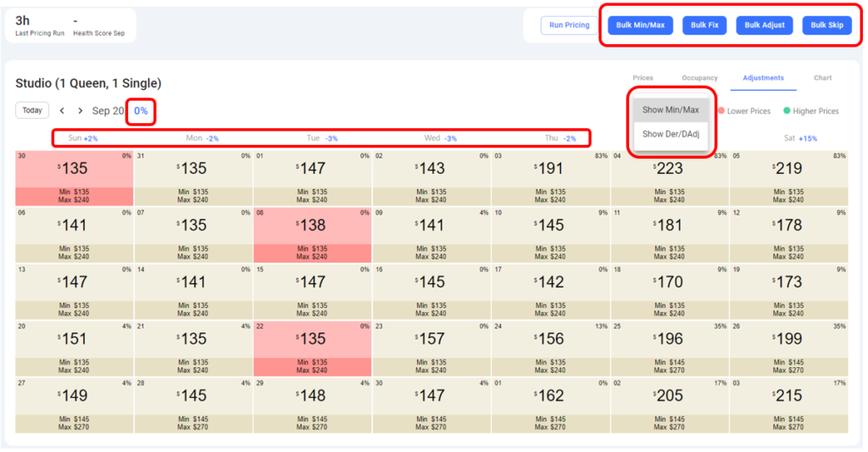Click the Today button
The image size is (868, 452).
[x=32, y=110]
